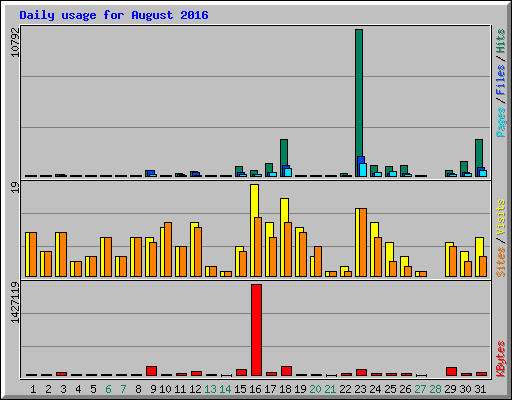512x400 pixels.
Task: Select the 19 visits axis maximum label
Action: point(15,187)
